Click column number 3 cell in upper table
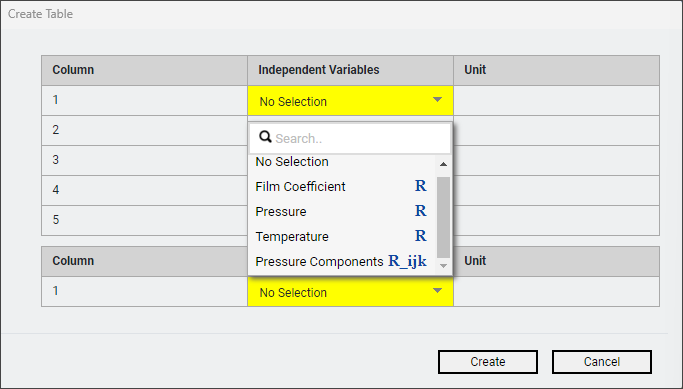Viewport: 683px width, 389px height. pos(144,160)
